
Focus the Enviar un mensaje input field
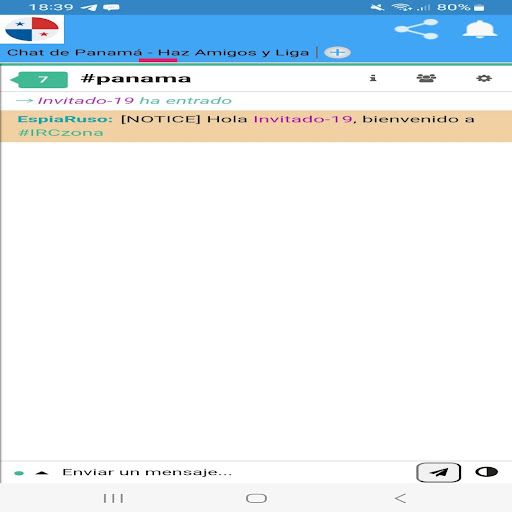[233, 472]
